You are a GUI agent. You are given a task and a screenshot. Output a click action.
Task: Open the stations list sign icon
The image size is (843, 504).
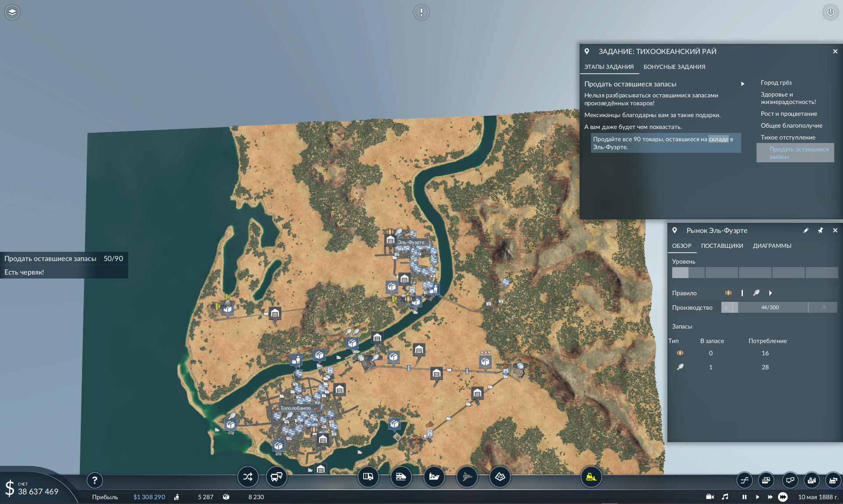(x=790, y=480)
